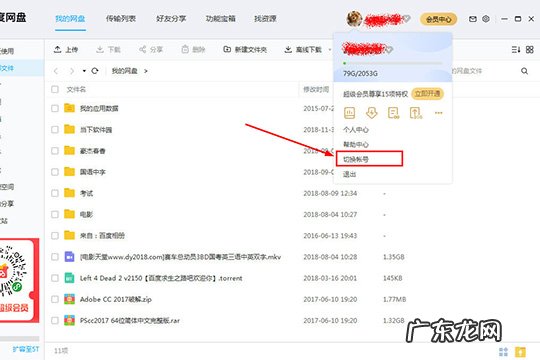540x360 pixels.
Task: Click the document privilege icon in account popup
Action: pyautogui.click(x=394, y=113)
